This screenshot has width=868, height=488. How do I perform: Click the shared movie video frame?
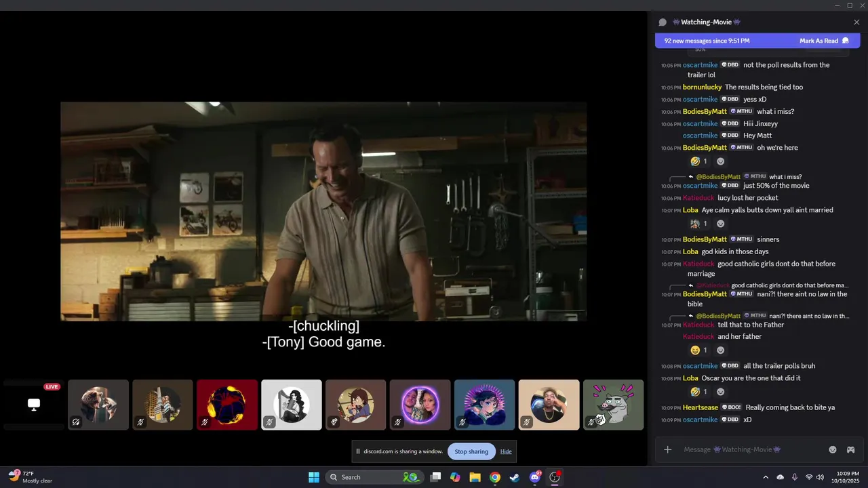click(x=323, y=211)
